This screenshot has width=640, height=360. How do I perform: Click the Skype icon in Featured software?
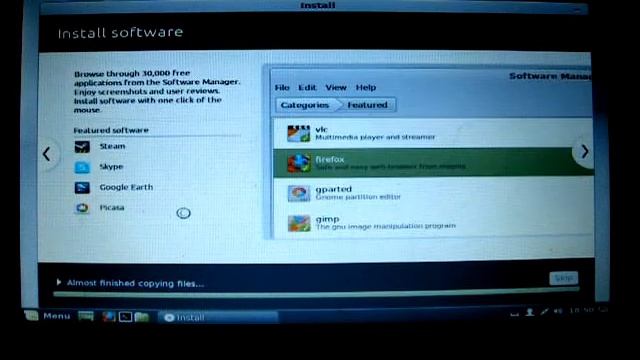(82, 167)
